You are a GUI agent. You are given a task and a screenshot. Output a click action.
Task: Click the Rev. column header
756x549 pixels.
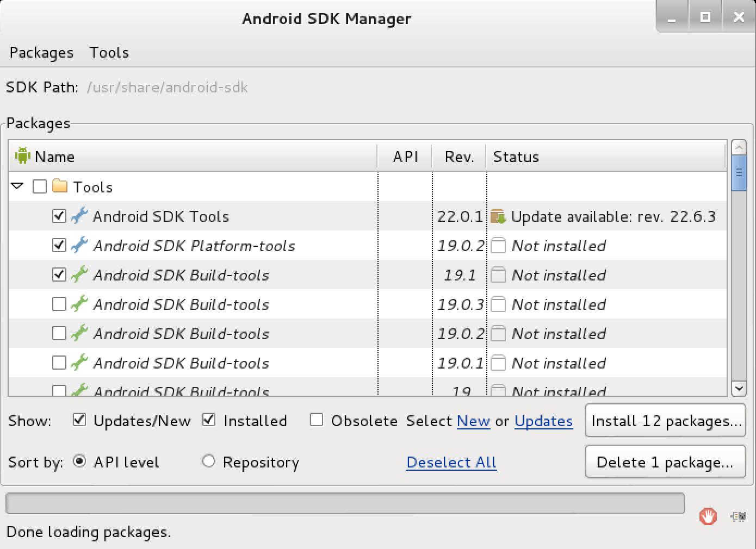[458, 157]
